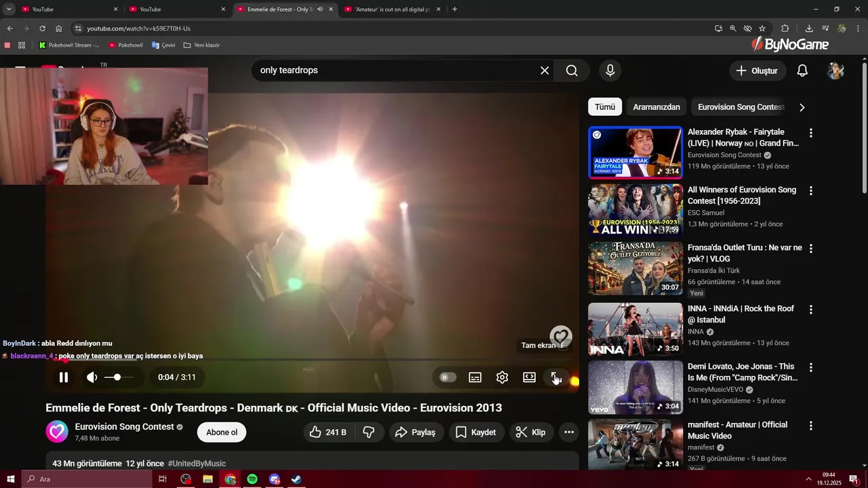Open the All Winners of Eurovision thumbnail

pyautogui.click(x=635, y=210)
